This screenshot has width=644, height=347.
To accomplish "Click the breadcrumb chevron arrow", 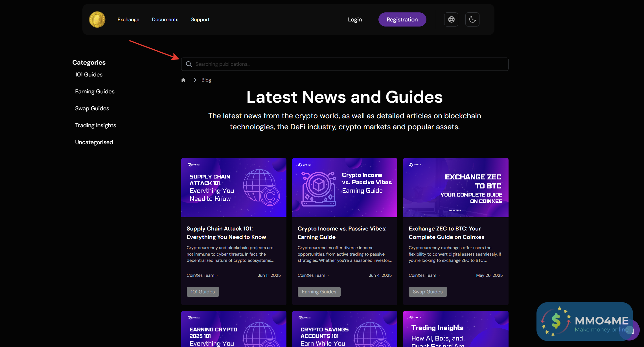I will [x=195, y=80].
